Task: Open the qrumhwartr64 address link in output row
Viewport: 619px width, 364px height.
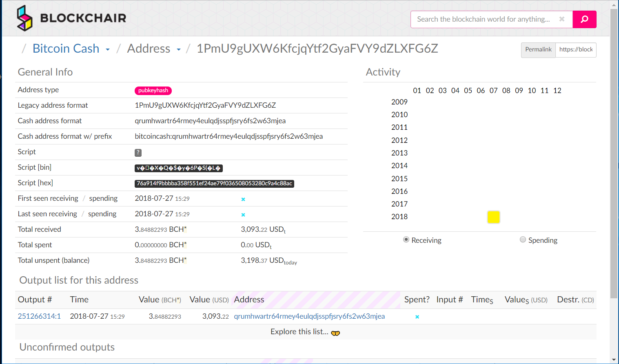Action: point(309,316)
